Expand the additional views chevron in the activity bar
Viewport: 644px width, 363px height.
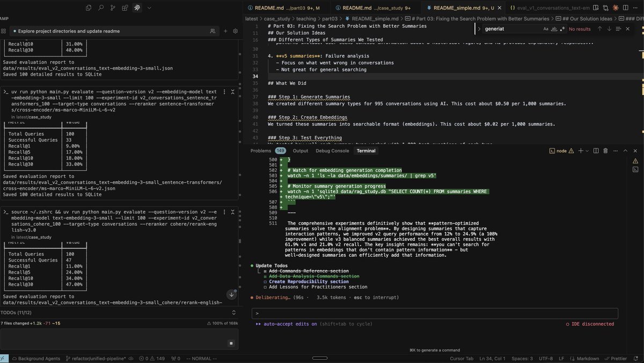[149, 8]
